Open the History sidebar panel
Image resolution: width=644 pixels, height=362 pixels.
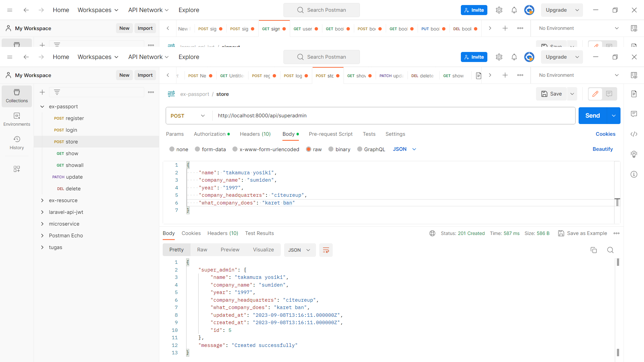point(17,143)
